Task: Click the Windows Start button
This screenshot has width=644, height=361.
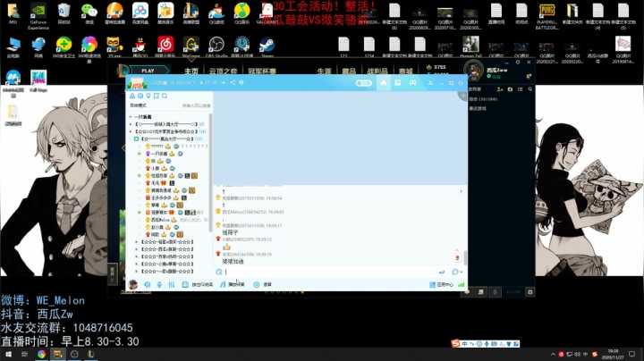Action: [8, 354]
